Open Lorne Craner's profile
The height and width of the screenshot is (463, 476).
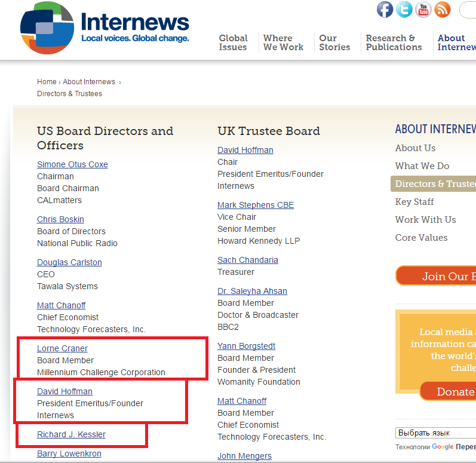point(62,348)
